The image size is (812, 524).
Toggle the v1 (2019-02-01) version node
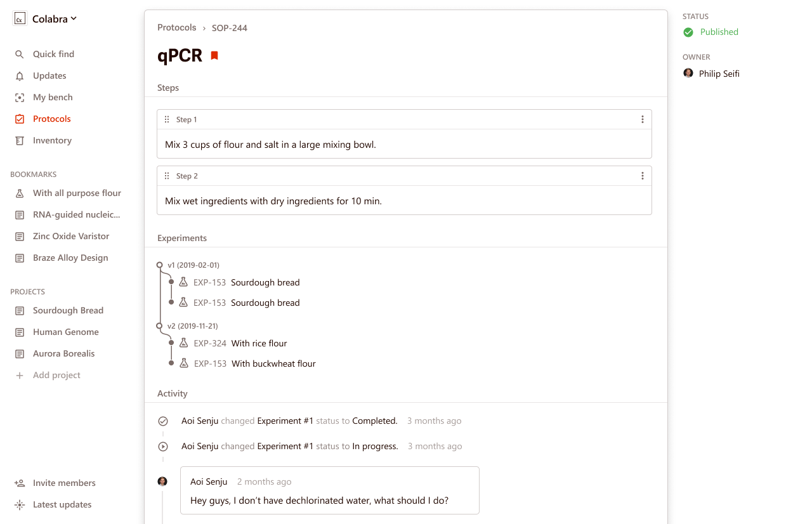(160, 265)
